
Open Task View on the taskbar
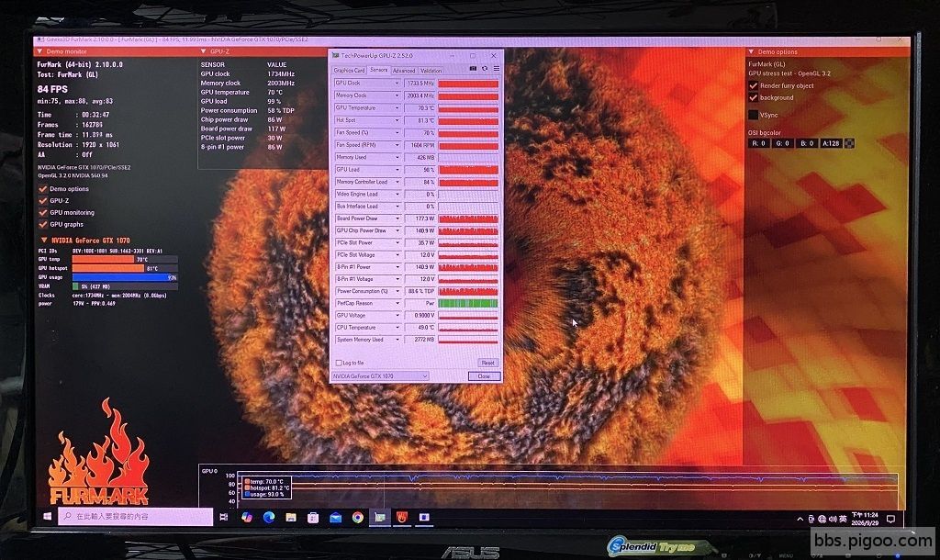(x=224, y=517)
